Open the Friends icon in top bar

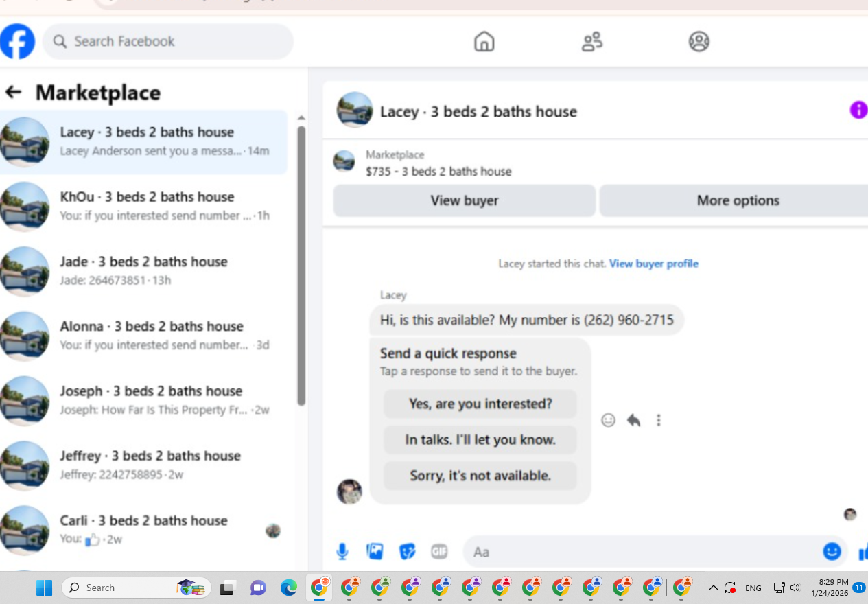591,41
